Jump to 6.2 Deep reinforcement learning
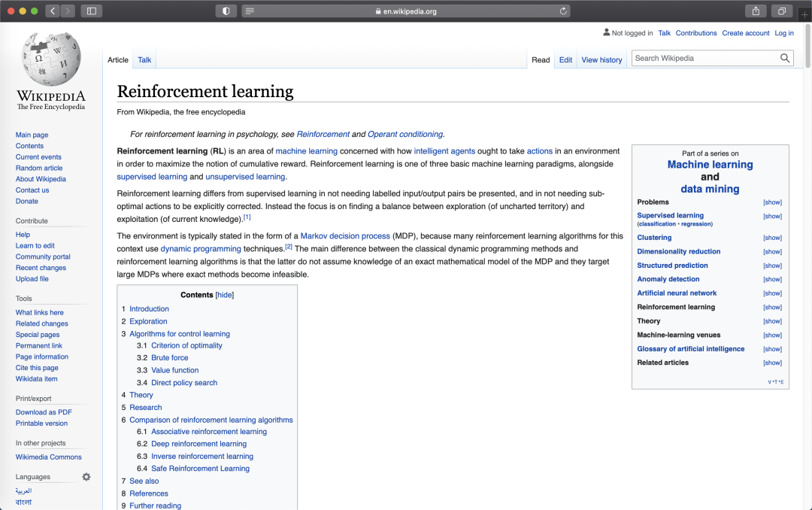Image resolution: width=812 pixels, height=510 pixels. click(x=198, y=444)
